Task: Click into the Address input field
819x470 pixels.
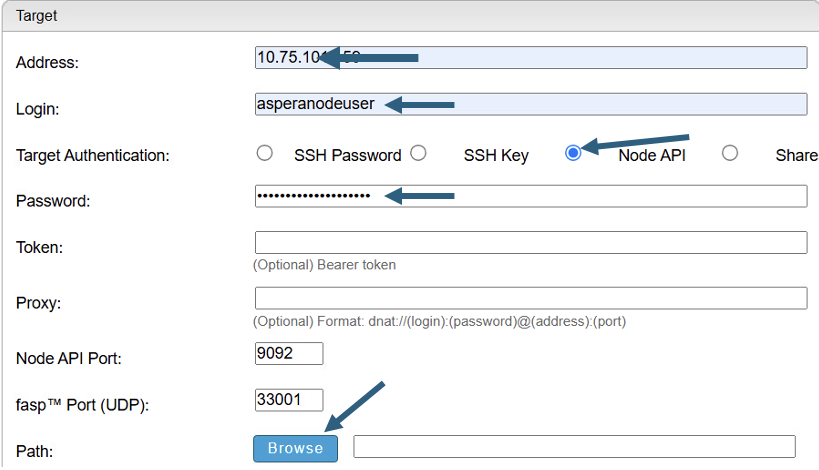Action: pyautogui.click(x=531, y=57)
